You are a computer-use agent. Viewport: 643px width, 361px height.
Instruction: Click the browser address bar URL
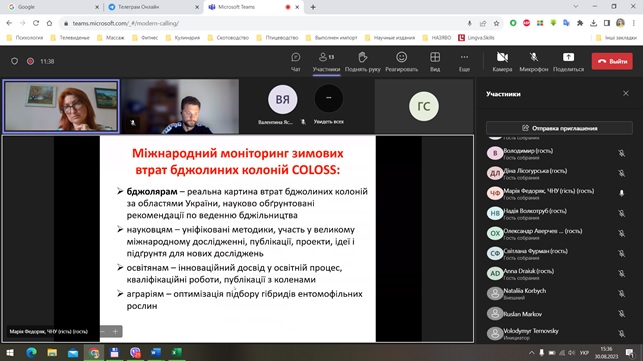click(125, 23)
